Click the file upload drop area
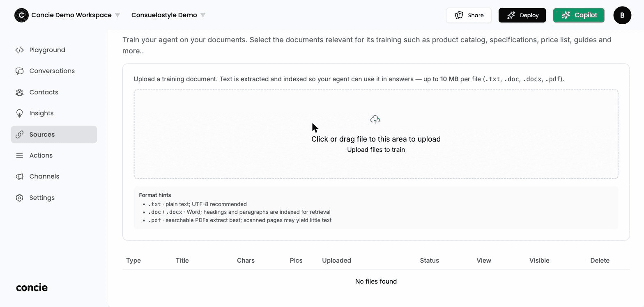 376,134
